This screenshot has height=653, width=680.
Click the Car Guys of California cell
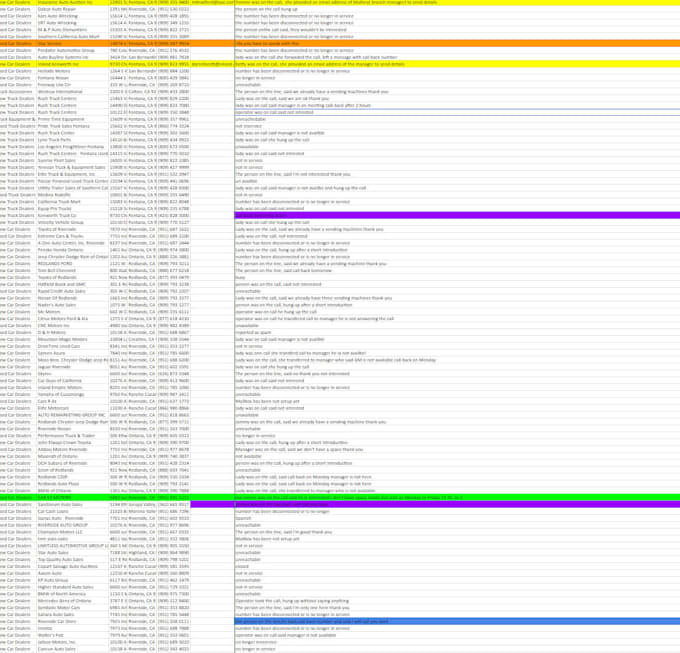point(72,381)
